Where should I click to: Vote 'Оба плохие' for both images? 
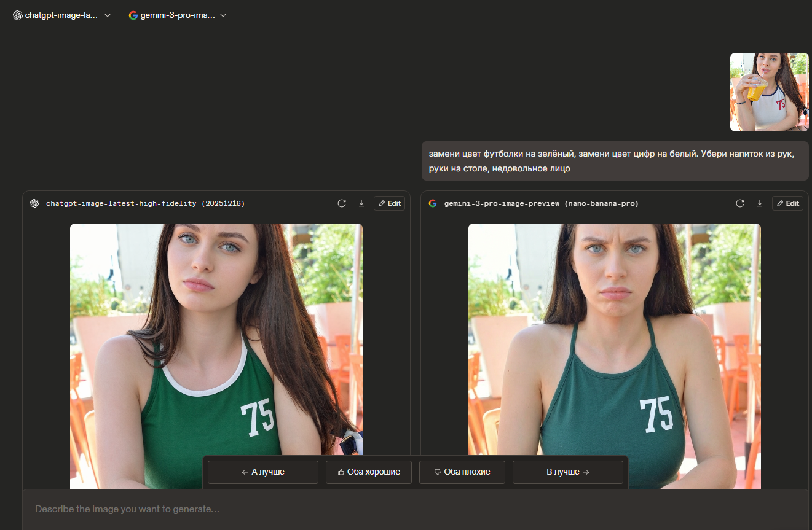[462, 472]
